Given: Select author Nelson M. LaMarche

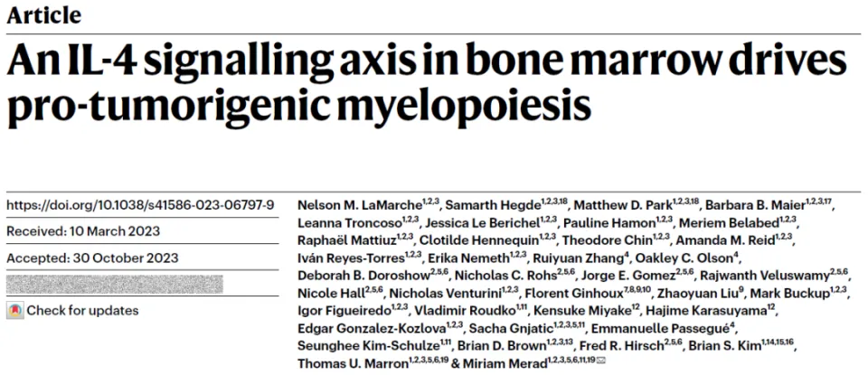Looking at the screenshot, I should click(360, 205).
